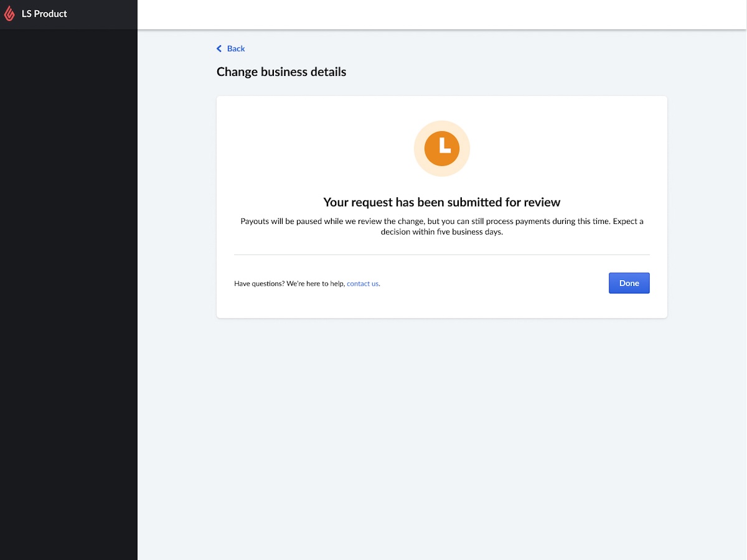The width and height of the screenshot is (747, 560).
Task: Click the Lightspeed flame logo icon
Action: 9,14
